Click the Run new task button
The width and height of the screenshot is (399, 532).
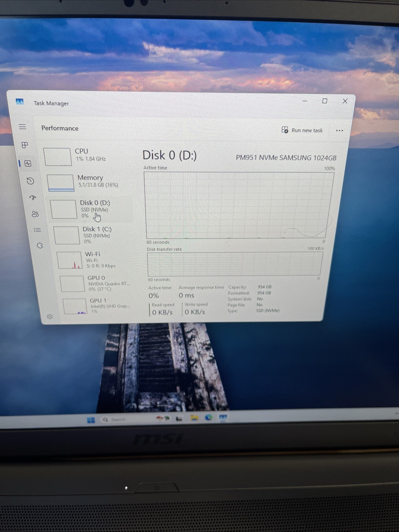coord(302,130)
